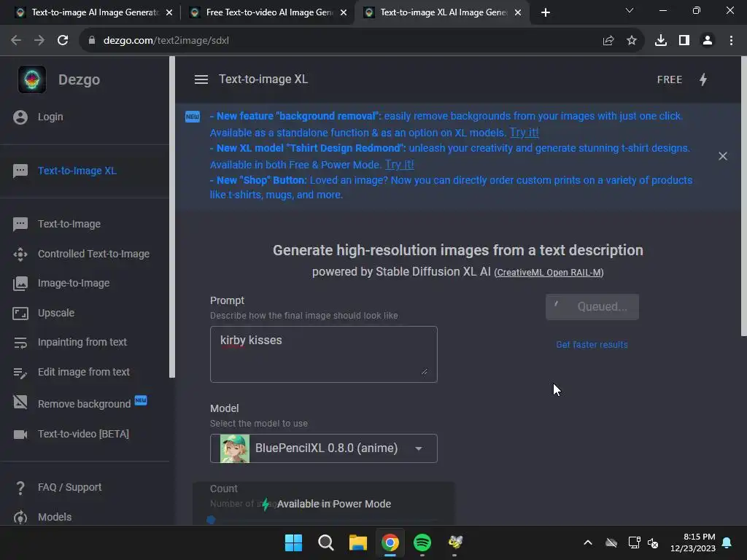Click the FAQ question mark icon

click(20, 488)
